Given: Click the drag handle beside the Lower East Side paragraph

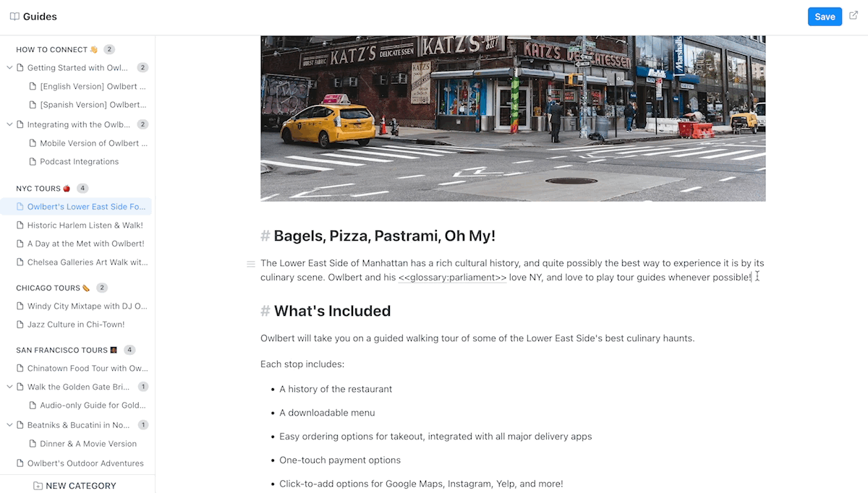Looking at the screenshot, I should [250, 264].
